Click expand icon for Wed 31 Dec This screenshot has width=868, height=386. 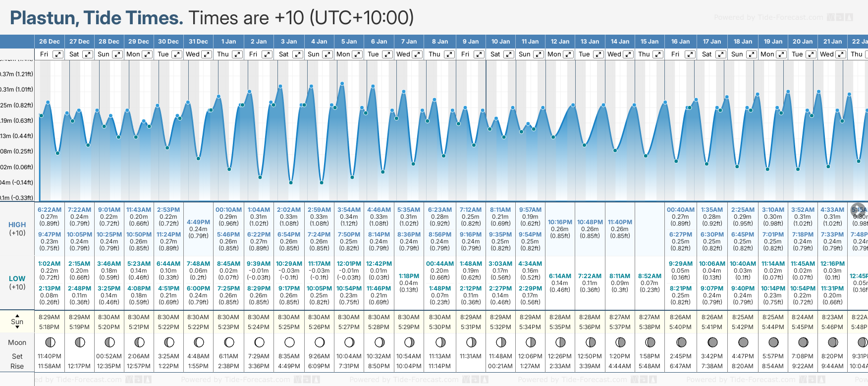click(207, 54)
